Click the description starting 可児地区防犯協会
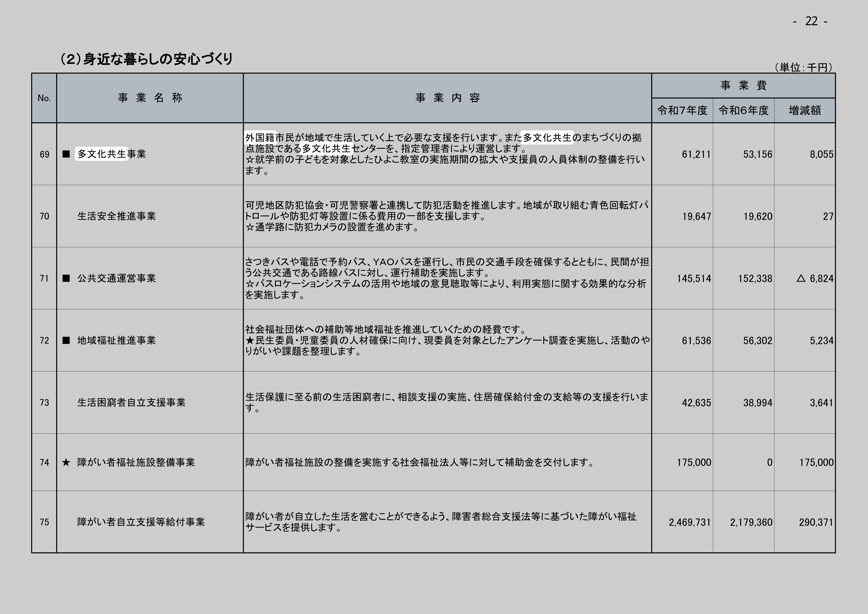This screenshot has height=614, width=868. tap(447, 216)
